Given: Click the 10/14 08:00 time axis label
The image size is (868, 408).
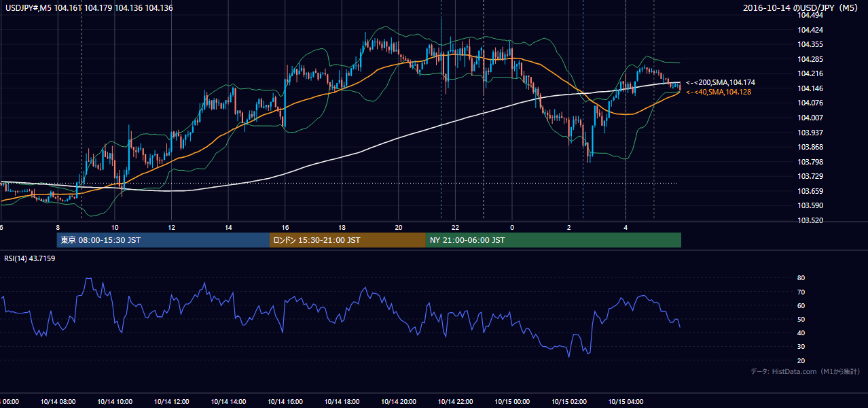Looking at the screenshot, I should point(58,402).
